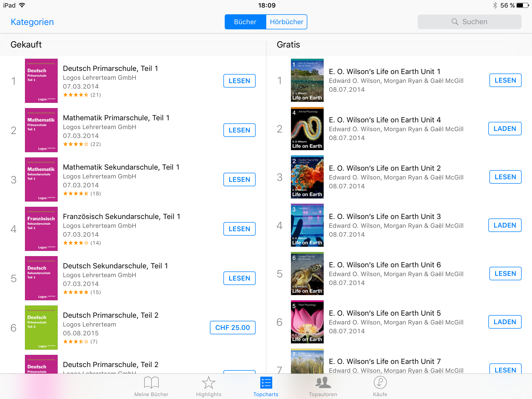Tap the star rating with (7) reviews
The width and height of the screenshot is (532, 399).
pos(80,342)
